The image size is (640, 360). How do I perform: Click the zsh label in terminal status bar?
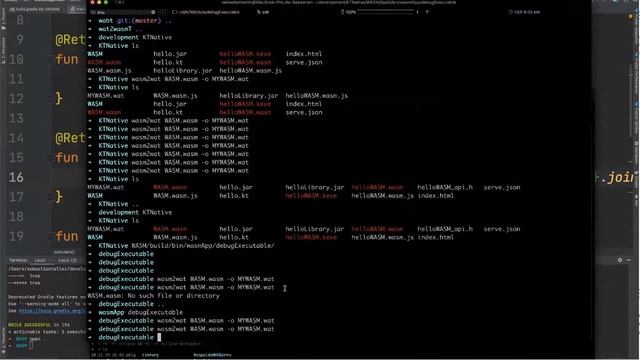coord(262,12)
